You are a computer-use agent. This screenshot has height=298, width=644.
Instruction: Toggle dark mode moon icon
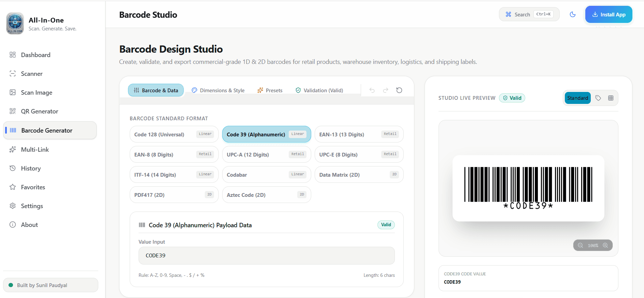tap(573, 14)
